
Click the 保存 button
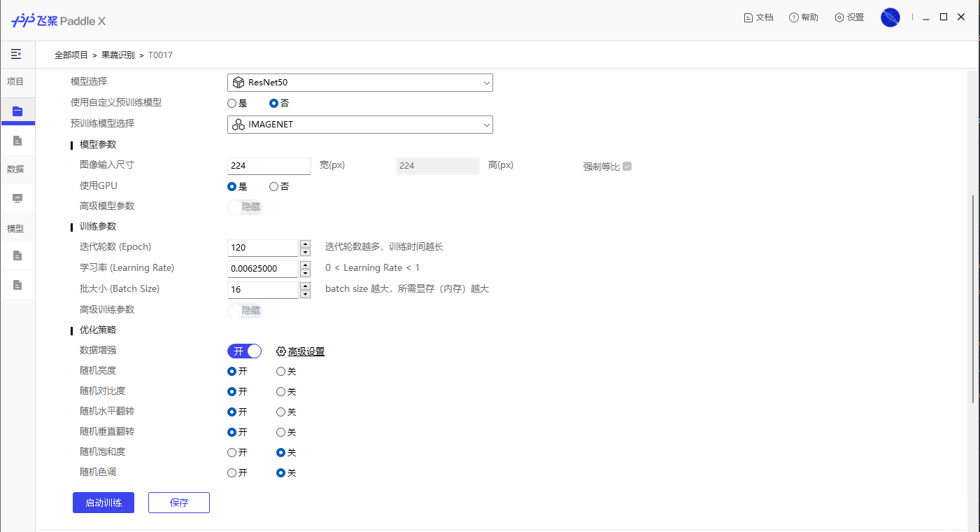(178, 502)
